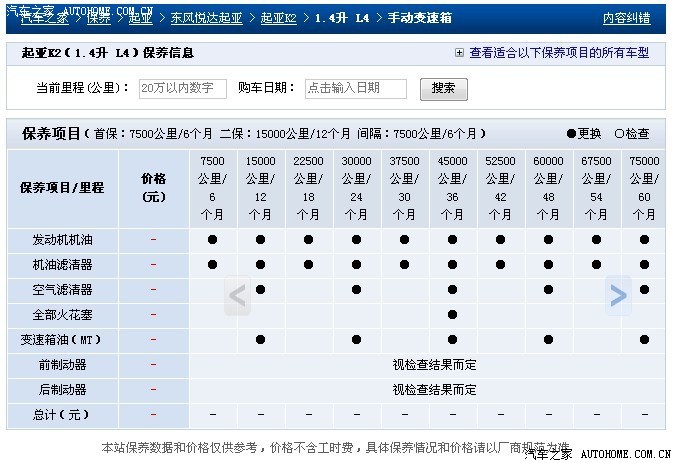Click the 变速箱油 replace dot at 15000公里
The image size is (678, 463).
pyautogui.click(x=261, y=340)
